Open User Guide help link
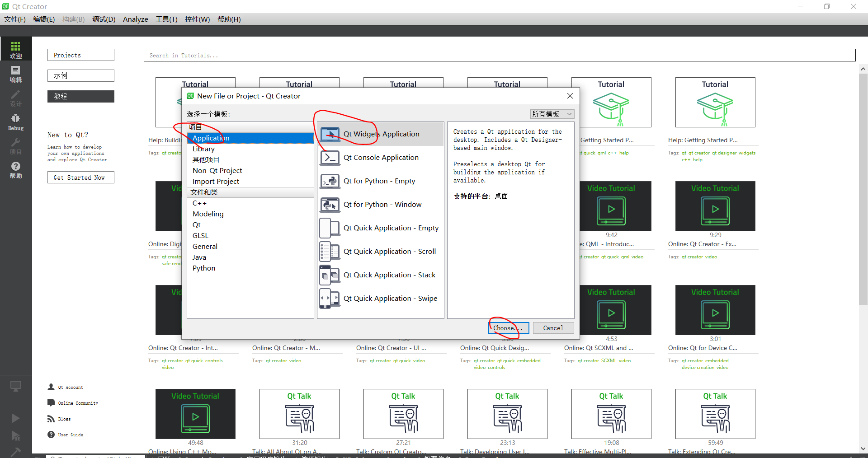The image size is (868, 458). pos(65,435)
